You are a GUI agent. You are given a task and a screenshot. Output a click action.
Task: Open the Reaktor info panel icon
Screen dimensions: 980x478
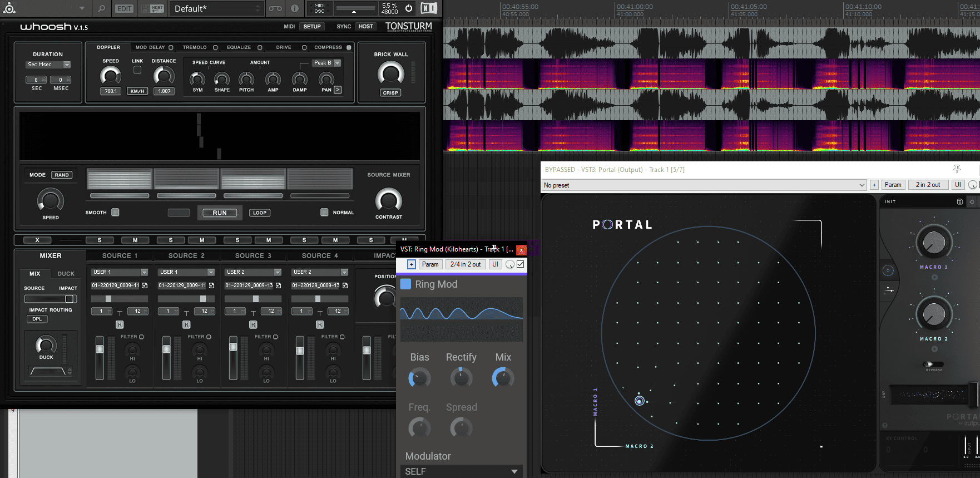pyautogui.click(x=295, y=8)
